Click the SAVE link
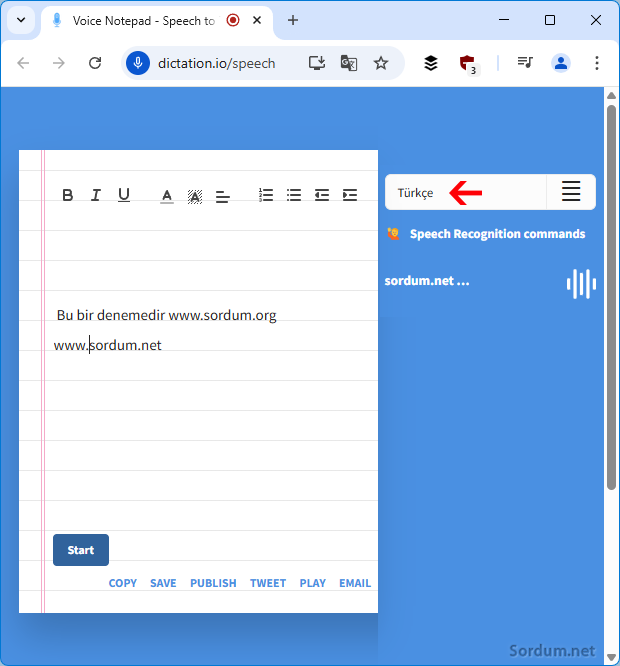 (163, 583)
